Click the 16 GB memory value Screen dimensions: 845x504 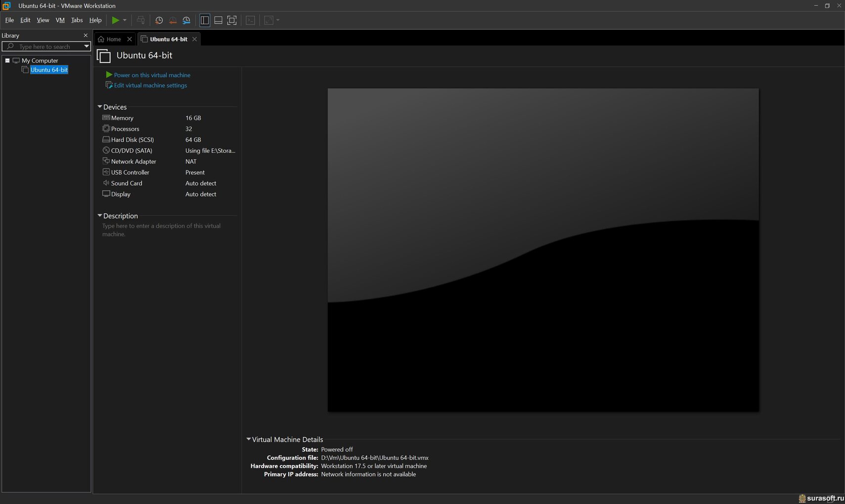193,118
